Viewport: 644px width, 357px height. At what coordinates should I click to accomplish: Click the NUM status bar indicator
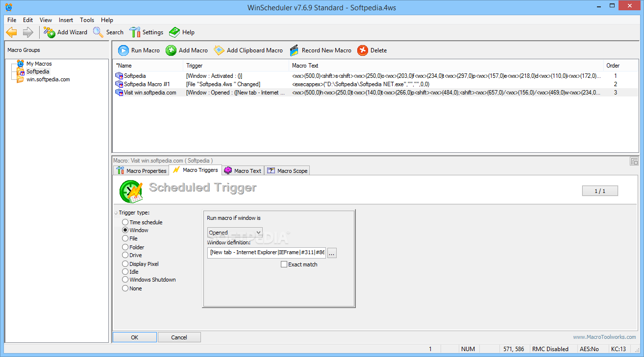[468, 349]
